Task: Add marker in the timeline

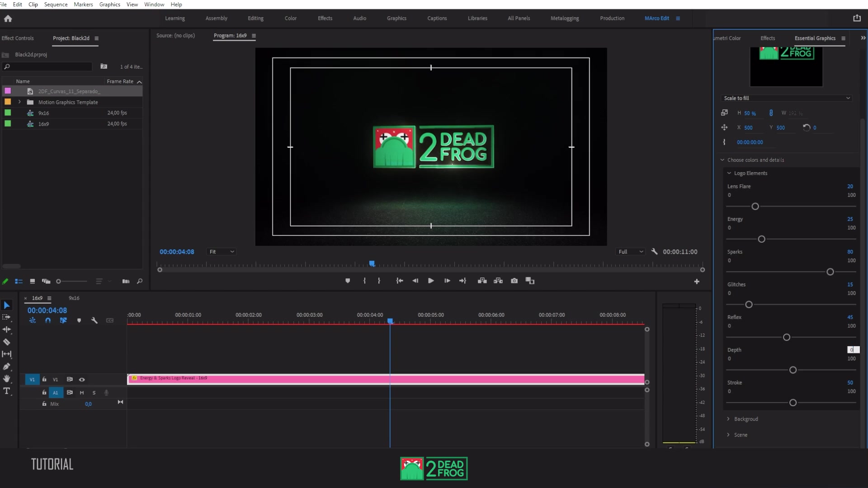Action: point(79,320)
